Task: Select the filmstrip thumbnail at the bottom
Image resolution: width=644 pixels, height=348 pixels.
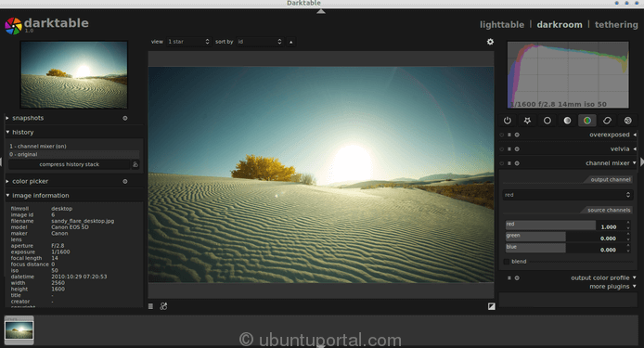Action: coord(19,330)
